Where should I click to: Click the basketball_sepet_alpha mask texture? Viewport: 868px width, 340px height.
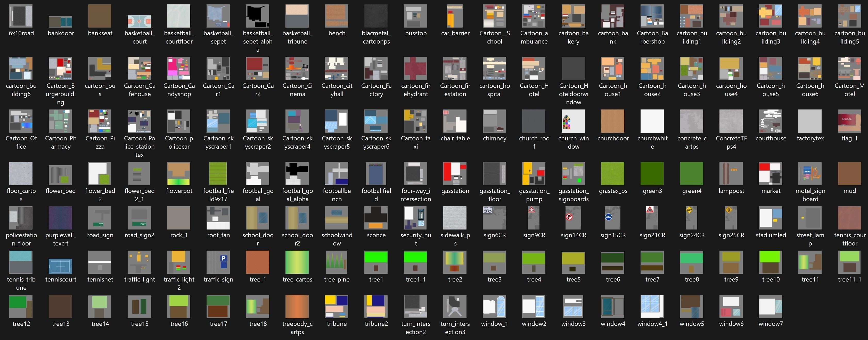point(258,16)
